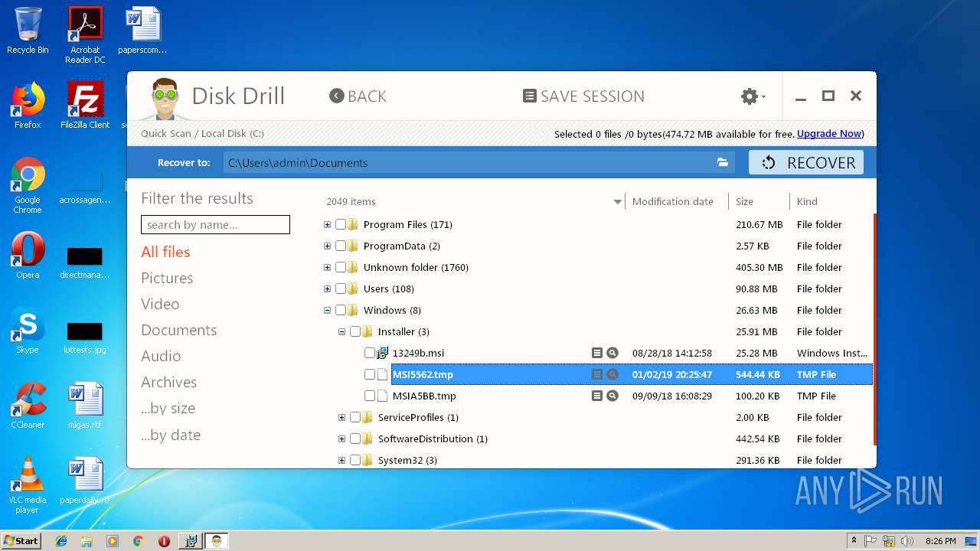Filter results ...by size
Viewport: 980px width, 551px height.
click(x=168, y=408)
